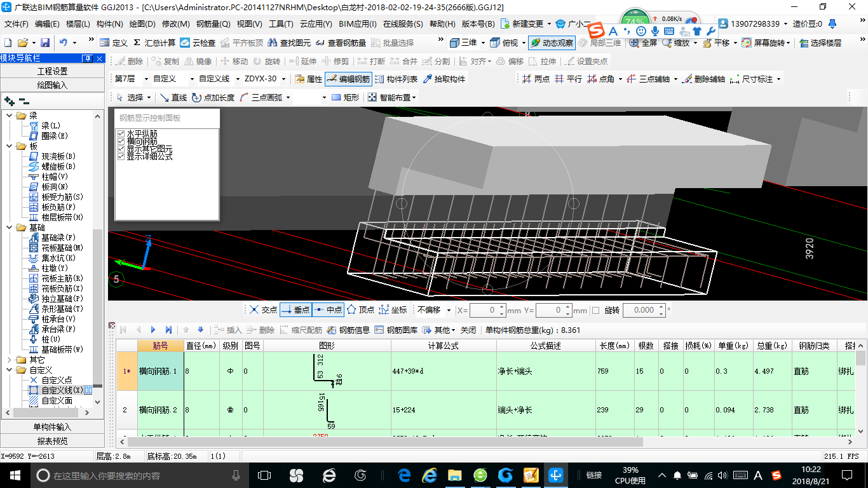The height and width of the screenshot is (488, 868).
Task: Launch 云检查 cloud check
Action: click(x=198, y=43)
